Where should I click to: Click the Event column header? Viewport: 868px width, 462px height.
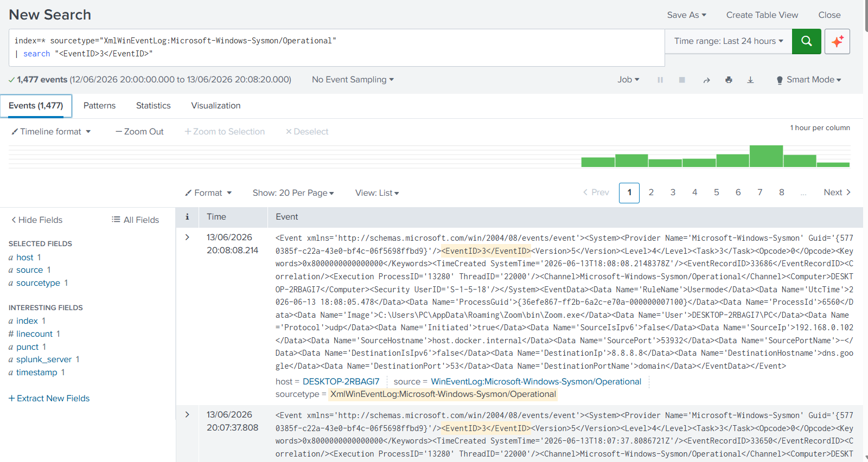pos(286,217)
